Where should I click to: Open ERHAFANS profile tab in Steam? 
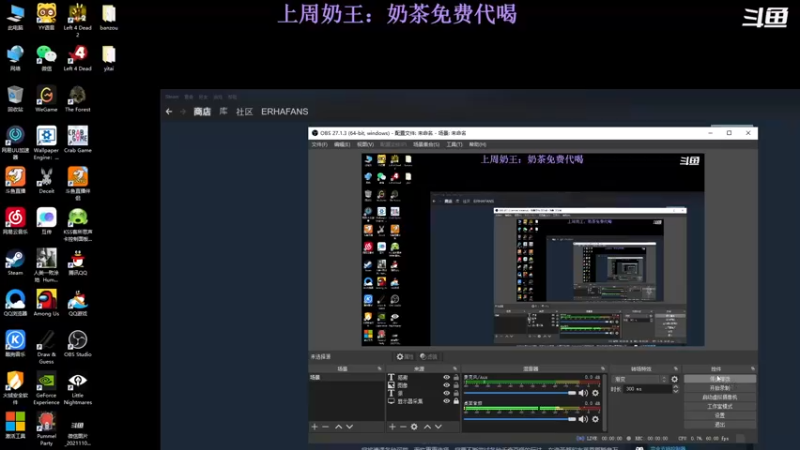(285, 111)
